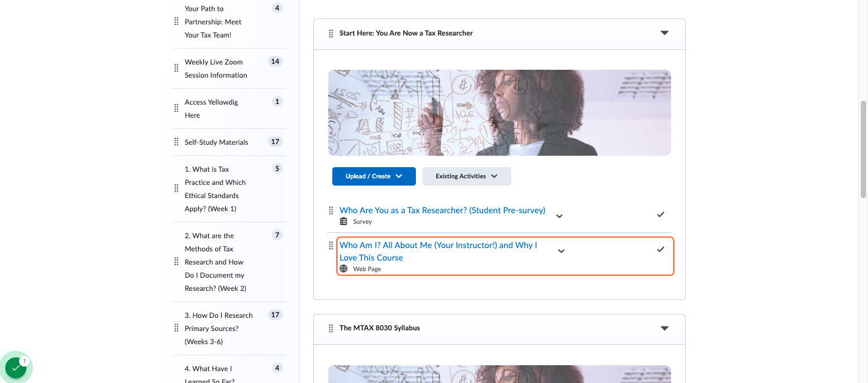The width and height of the screenshot is (868, 383).
Task: Click the 7 badge for Methods of Tax Research
Action: (277, 235)
